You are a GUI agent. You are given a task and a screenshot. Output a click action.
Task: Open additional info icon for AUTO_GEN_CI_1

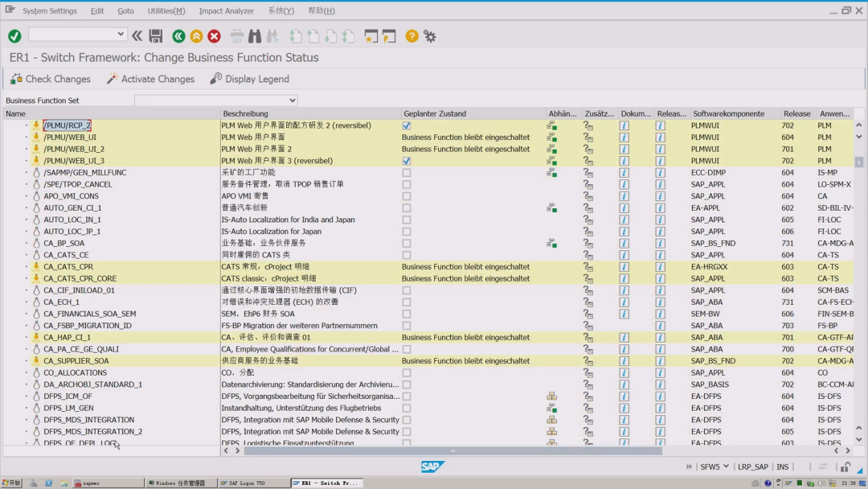pyautogui.click(x=588, y=208)
